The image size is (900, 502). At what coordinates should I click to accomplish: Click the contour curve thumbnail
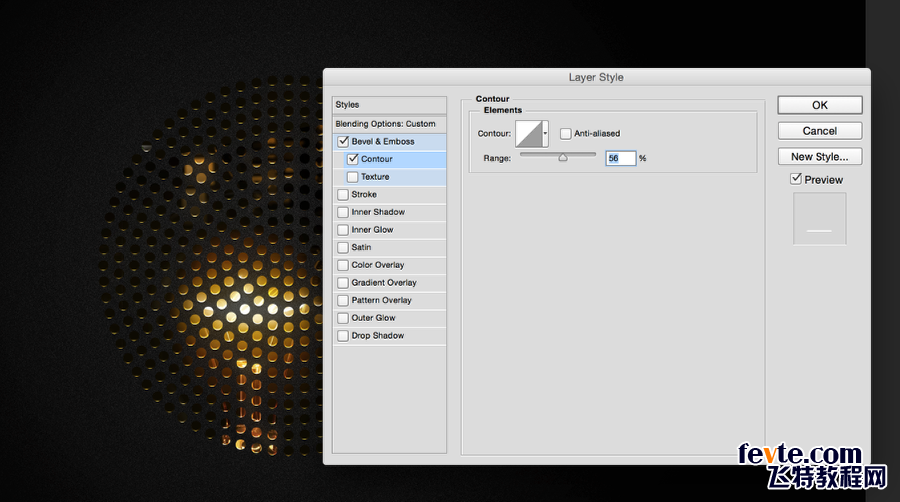coord(529,134)
